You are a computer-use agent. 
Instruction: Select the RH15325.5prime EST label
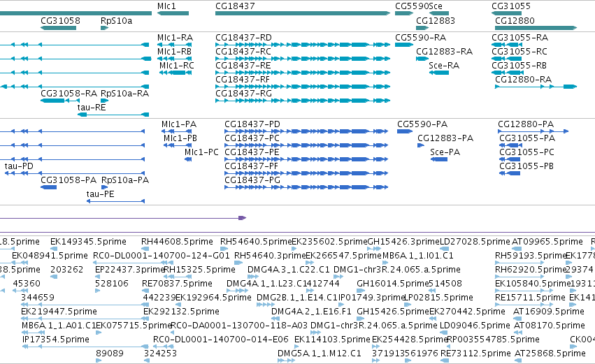click(199, 270)
